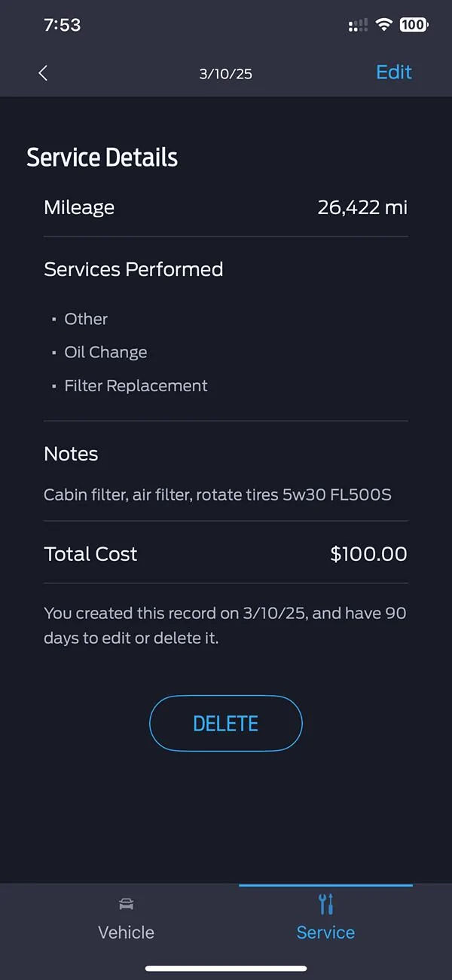Image resolution: width=452 pixels, height=980 pixels.
Task: Tap the 3/10/25 date title
Action: [225, 74]
